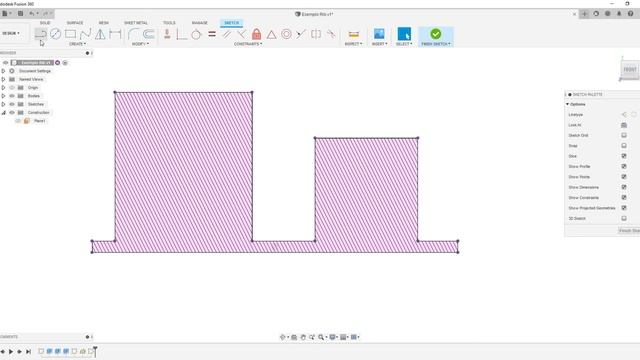
Task: Open the notifications bell icon
Action: click(619, 13)
